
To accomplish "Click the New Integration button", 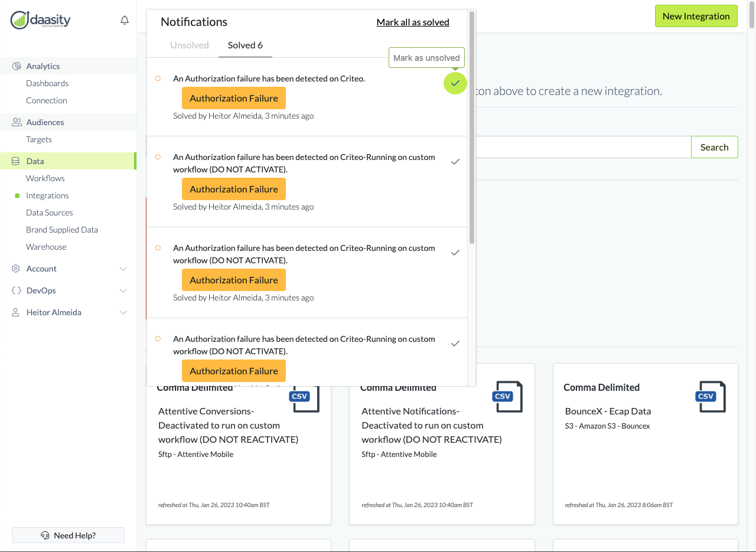I will pyautogui.click(x=696, y=16).
